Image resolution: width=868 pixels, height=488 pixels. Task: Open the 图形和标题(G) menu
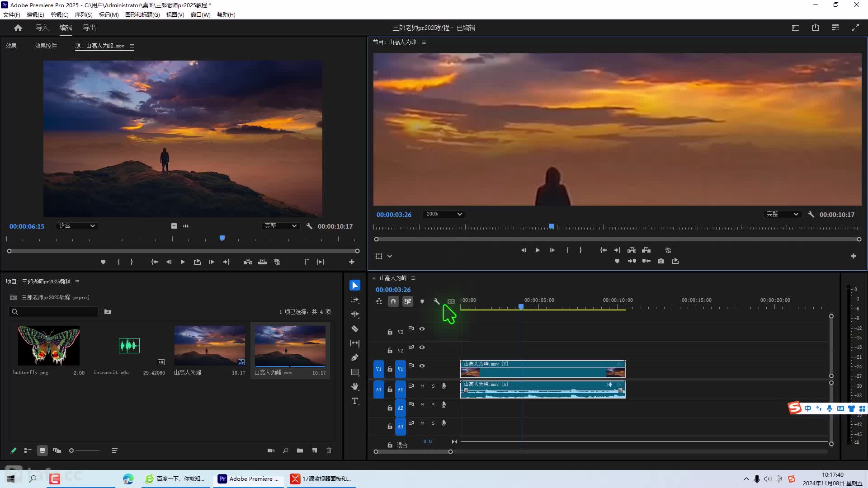(142, 15)
